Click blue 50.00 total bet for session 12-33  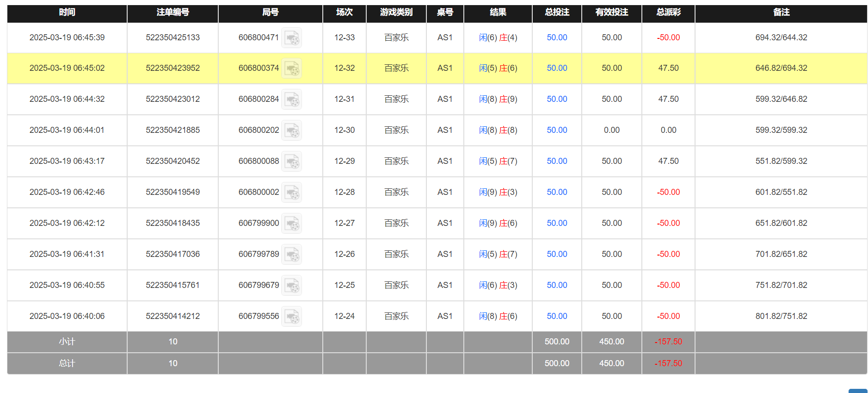557,37
